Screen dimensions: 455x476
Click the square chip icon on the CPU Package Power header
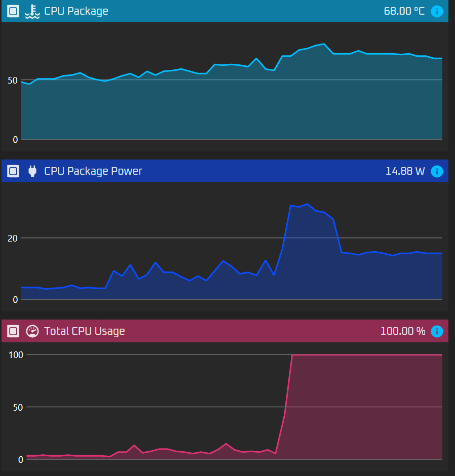[14, 171]
